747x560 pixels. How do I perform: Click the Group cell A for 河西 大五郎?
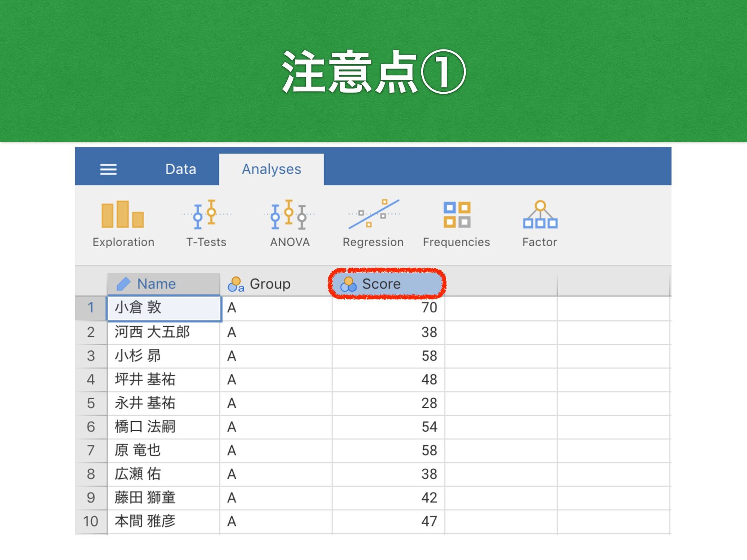tap(276, 332)
